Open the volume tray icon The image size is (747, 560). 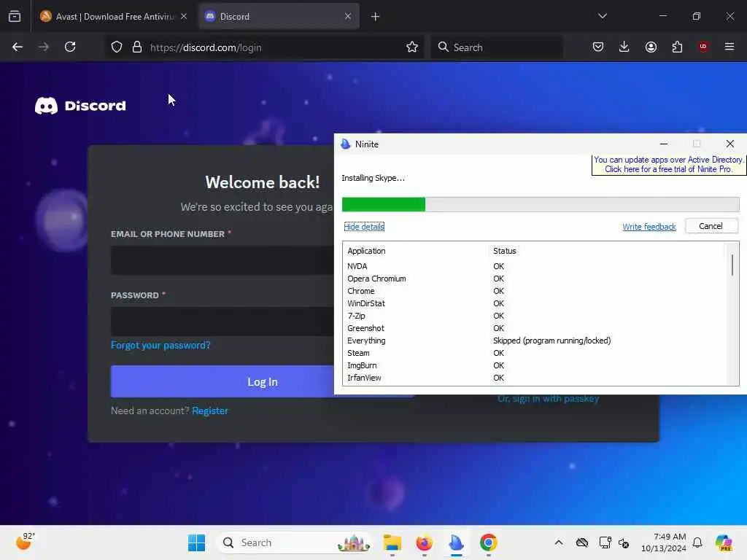(x=624, y=542)
